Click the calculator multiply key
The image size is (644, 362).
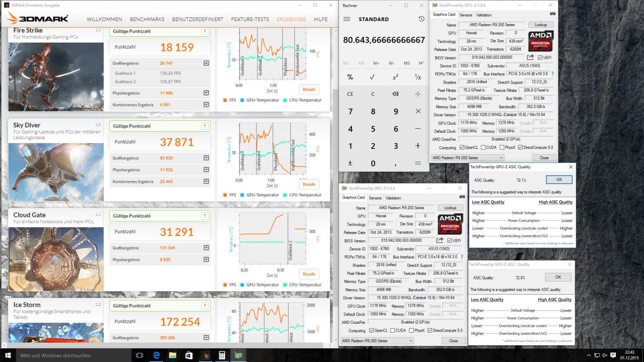418,111
